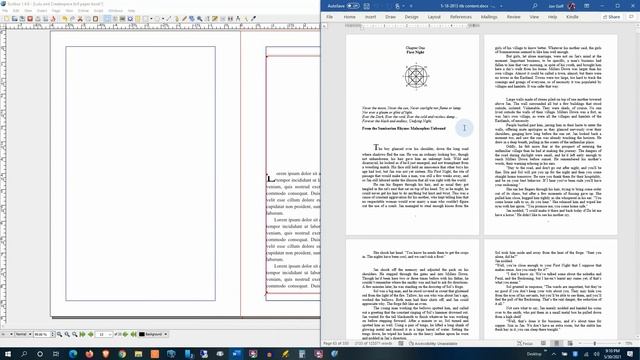Select the Select Item arrow tool in Scribus
The height and width of the screenshot is (360, 640).
107,18
